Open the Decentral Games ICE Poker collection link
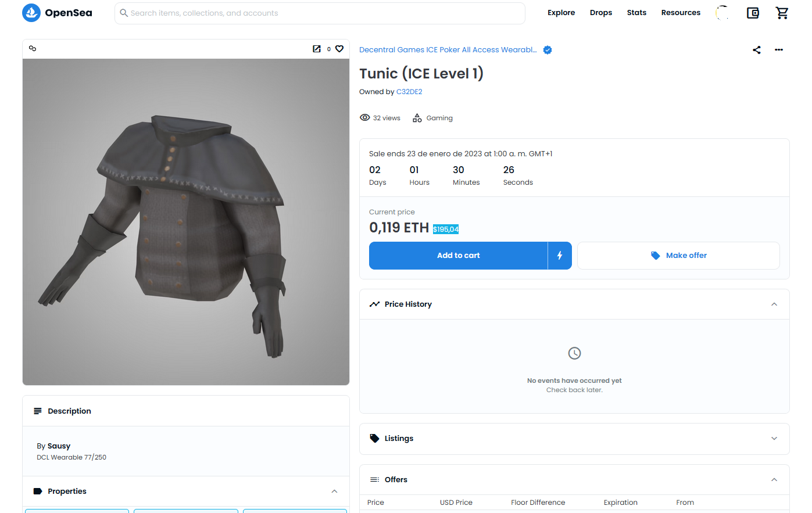 pos(448,50)
